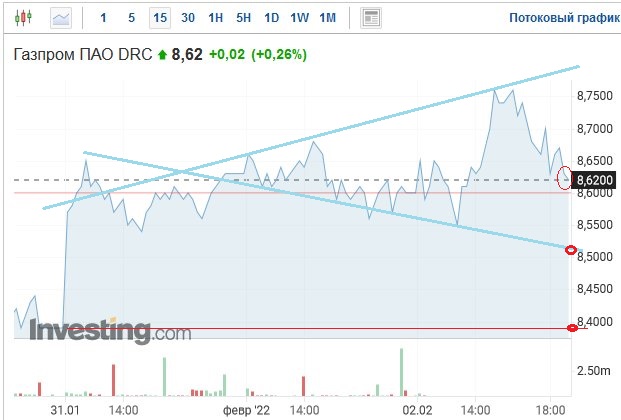
Task: Click the 8,6500 axis label
Action: click(595, 161)
